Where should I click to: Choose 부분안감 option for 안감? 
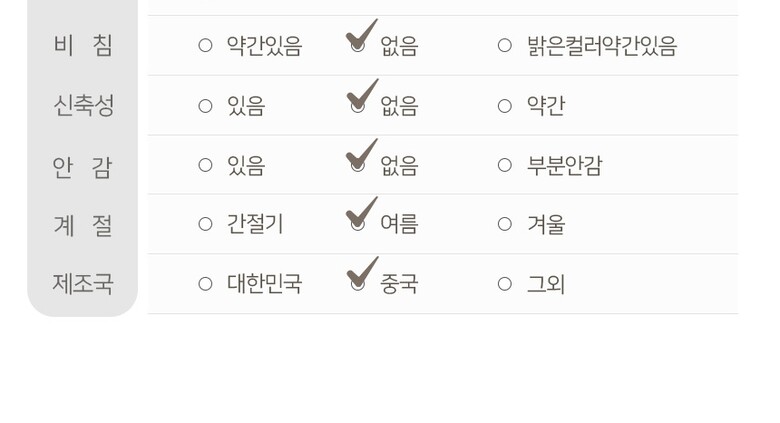[x=505, y=166]
